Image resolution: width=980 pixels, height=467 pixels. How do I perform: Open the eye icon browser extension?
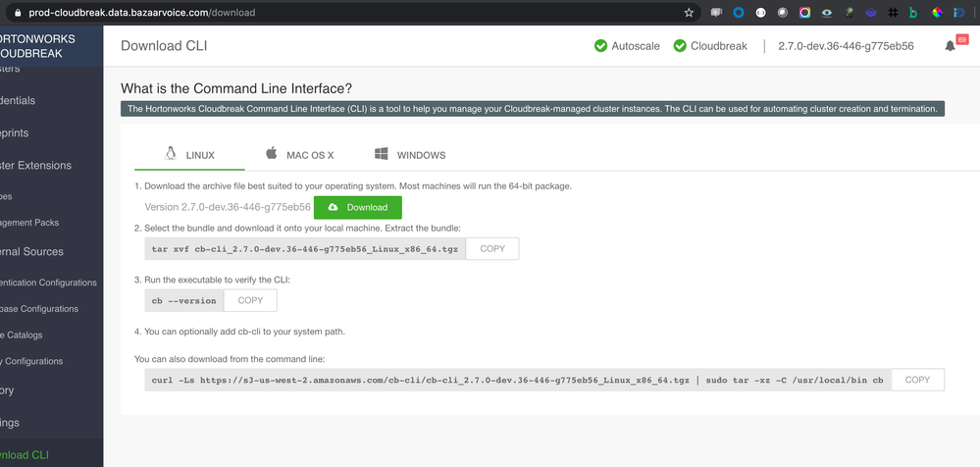(x=828, y=13)
